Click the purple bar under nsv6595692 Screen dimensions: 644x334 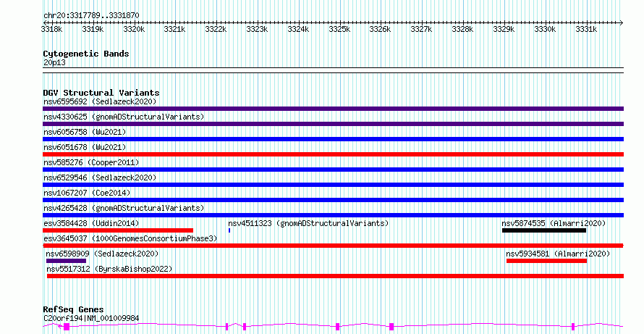333,109
